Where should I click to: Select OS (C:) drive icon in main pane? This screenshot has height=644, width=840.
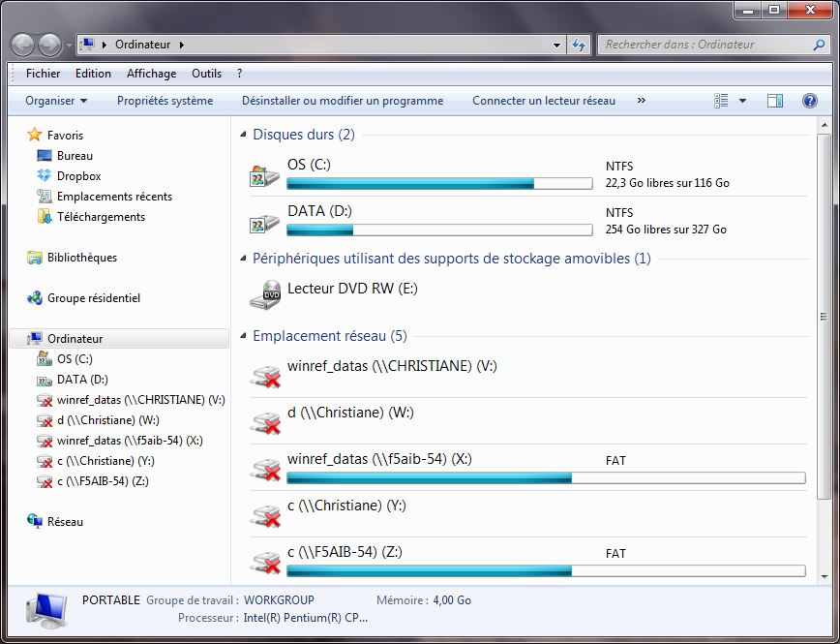pyautogui.click(x=264, y=176)
